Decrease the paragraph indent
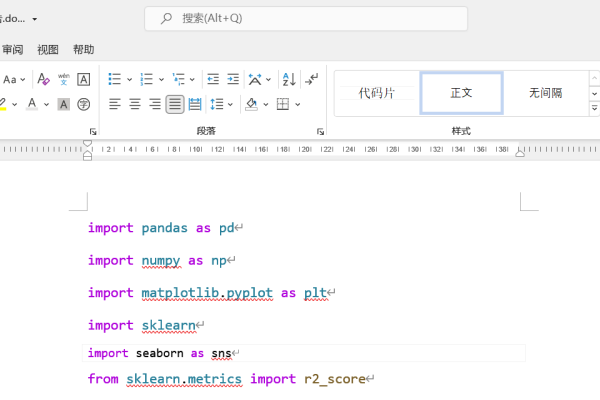 click(213, 79)
